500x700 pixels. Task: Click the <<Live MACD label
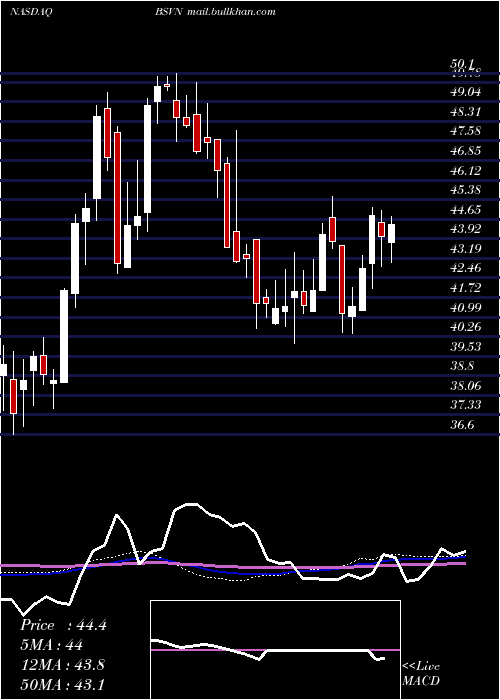coord(421,674)
